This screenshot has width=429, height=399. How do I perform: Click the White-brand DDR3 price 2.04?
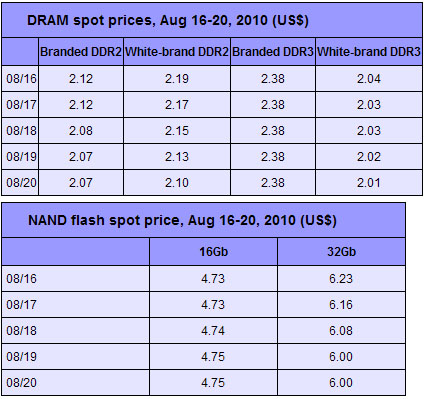(x=369, y=79)
